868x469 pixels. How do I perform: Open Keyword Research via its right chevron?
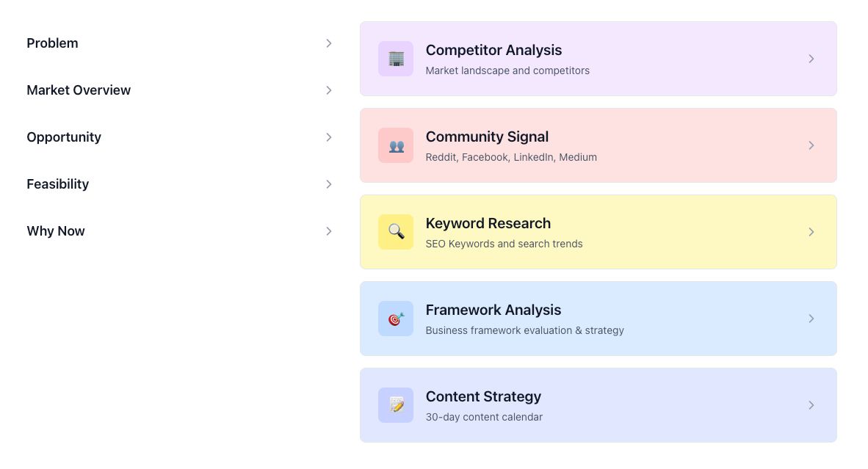click(x=811, y=232)
